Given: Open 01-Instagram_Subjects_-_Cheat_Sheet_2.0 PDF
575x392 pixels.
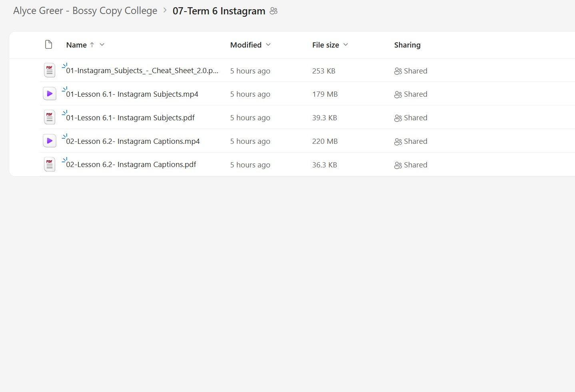Looking at the screenshot, I should 142,71.
